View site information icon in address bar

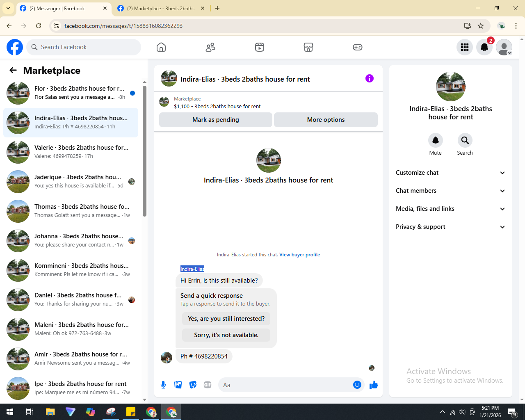57,26
